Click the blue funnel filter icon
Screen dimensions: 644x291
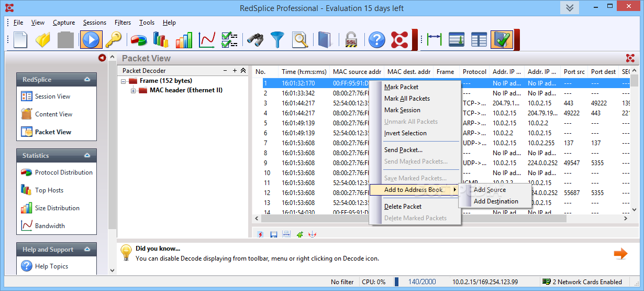pyautogui.click(x=277, y=40)
